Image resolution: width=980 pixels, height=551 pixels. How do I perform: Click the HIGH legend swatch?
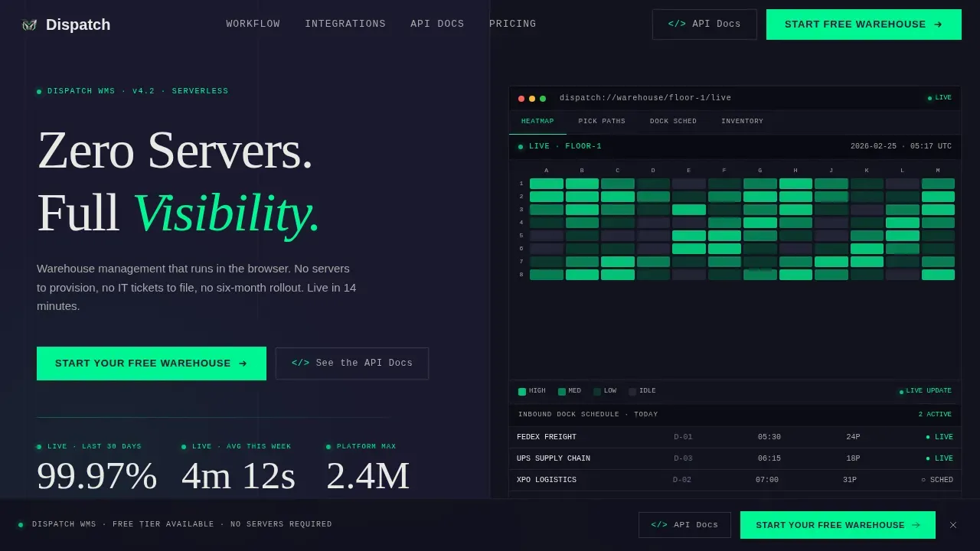[x=522, y=392]
